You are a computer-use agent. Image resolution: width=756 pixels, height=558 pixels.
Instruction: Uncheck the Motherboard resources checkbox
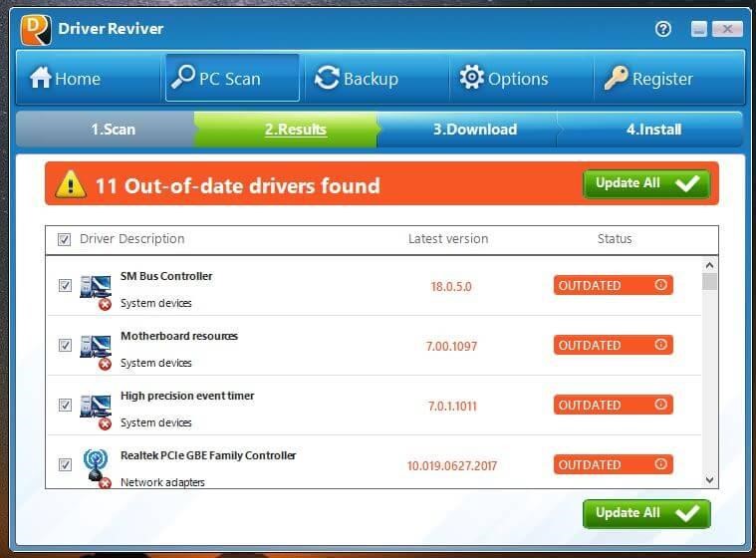(x=65, y=345)
